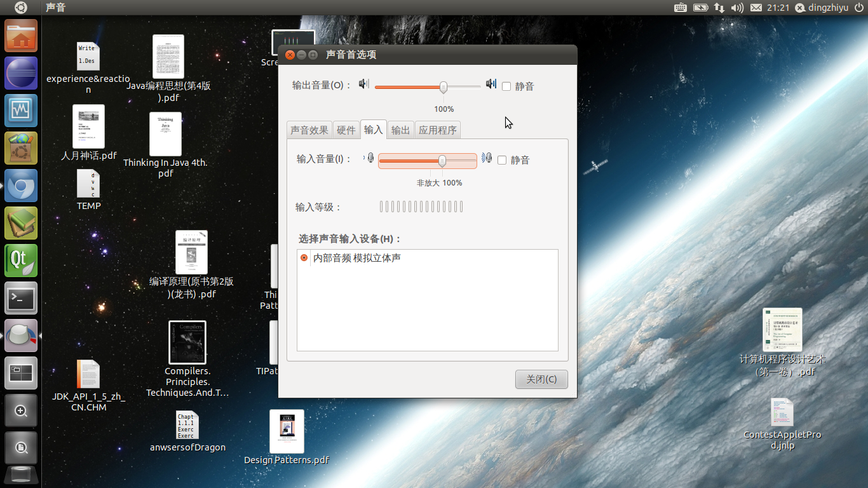This screenshot has width=868, height=488.
Task: Select the TEMP file on desktop
Action: [x=89, y=190]
